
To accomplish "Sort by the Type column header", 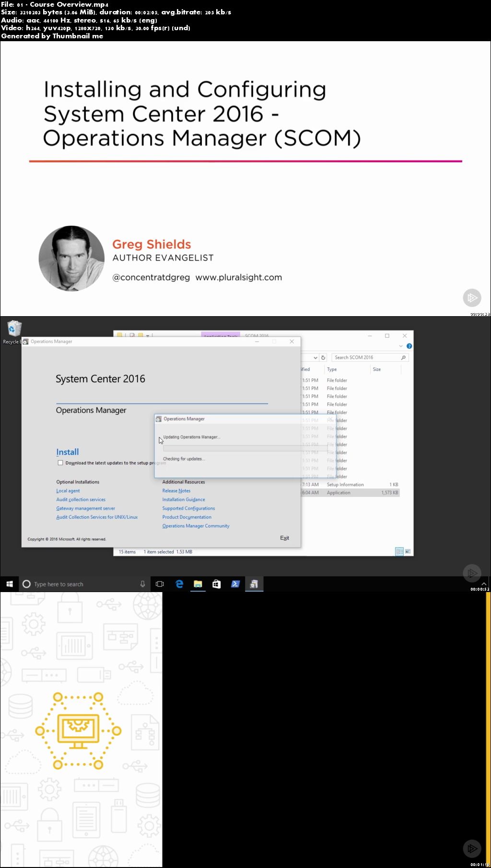I will tap(332, 369).
